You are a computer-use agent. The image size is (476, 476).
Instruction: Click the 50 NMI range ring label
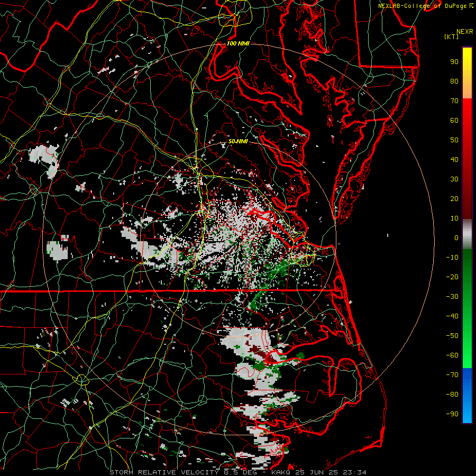[x=238, y=141]
